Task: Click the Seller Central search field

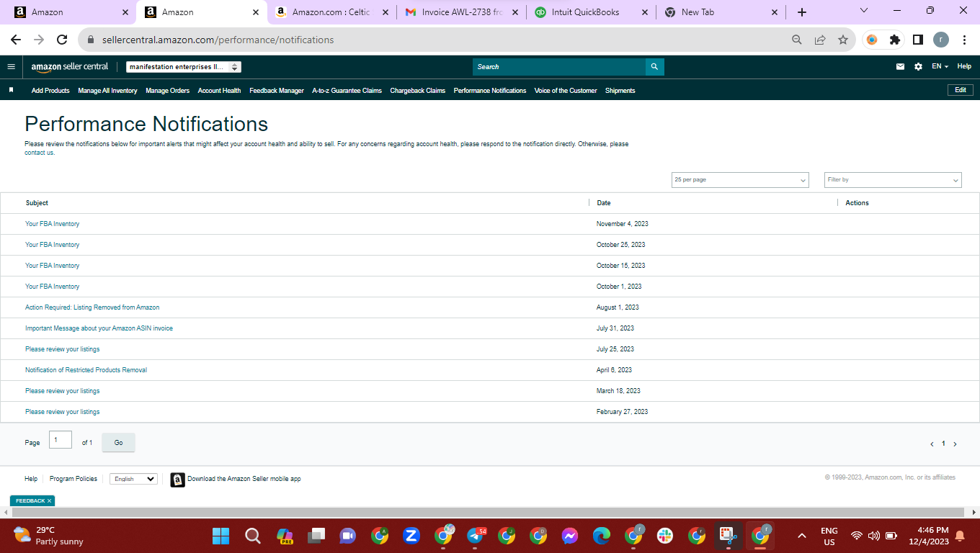Action: (x=559, y=67)
